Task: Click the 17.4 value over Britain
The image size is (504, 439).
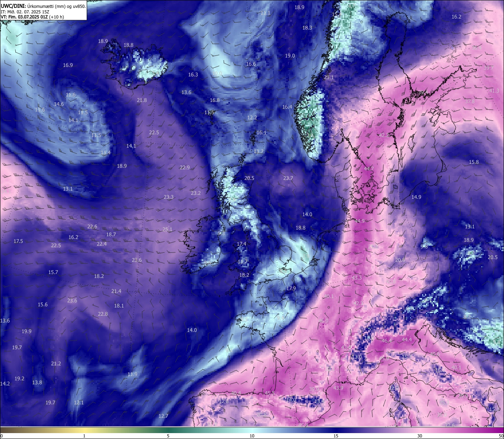Action: pyautogui.click(x=241, y=244)
